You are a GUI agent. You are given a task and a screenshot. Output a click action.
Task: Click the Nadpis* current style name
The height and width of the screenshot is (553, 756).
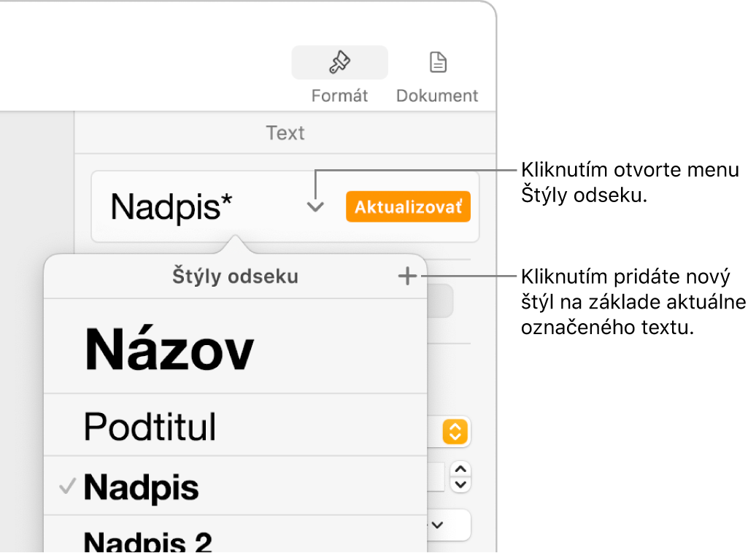pyautogui.click(x=171, y=207)
